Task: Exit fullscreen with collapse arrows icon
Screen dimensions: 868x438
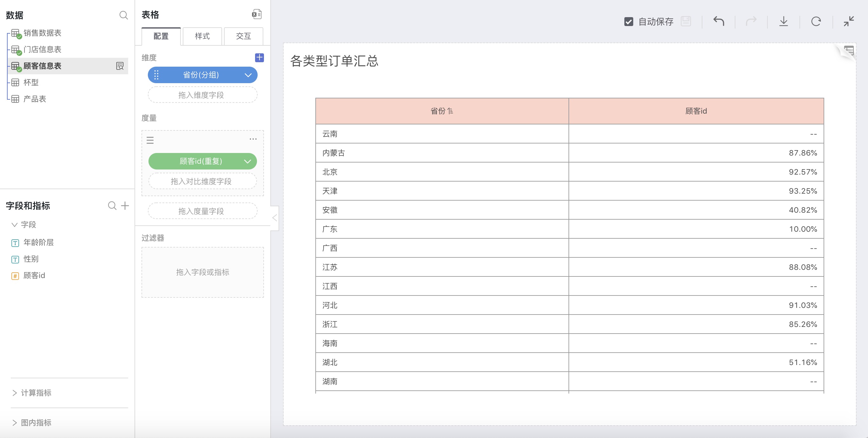Action: click(849, 21)
